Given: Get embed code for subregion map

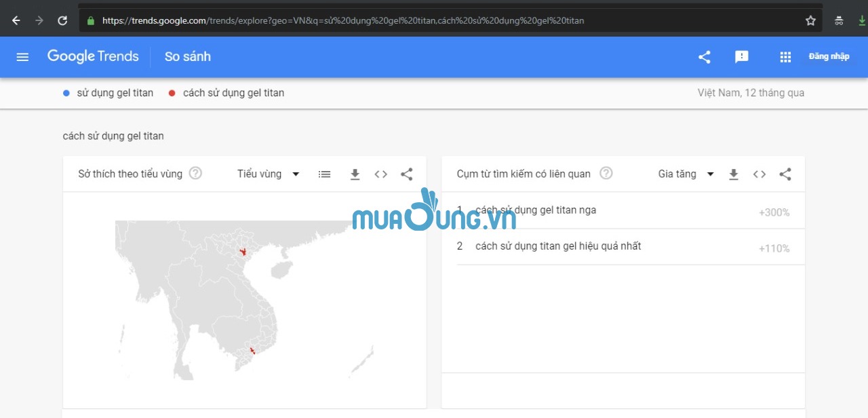Looking at the screenshot, I should [381, 174].
